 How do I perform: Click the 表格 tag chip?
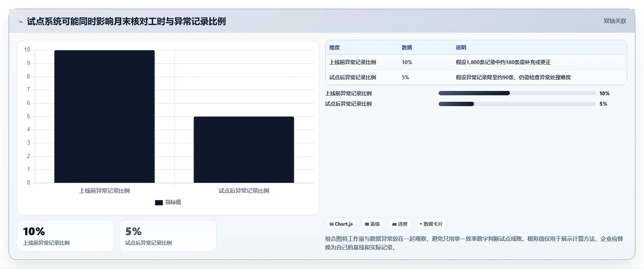point(372,224)
